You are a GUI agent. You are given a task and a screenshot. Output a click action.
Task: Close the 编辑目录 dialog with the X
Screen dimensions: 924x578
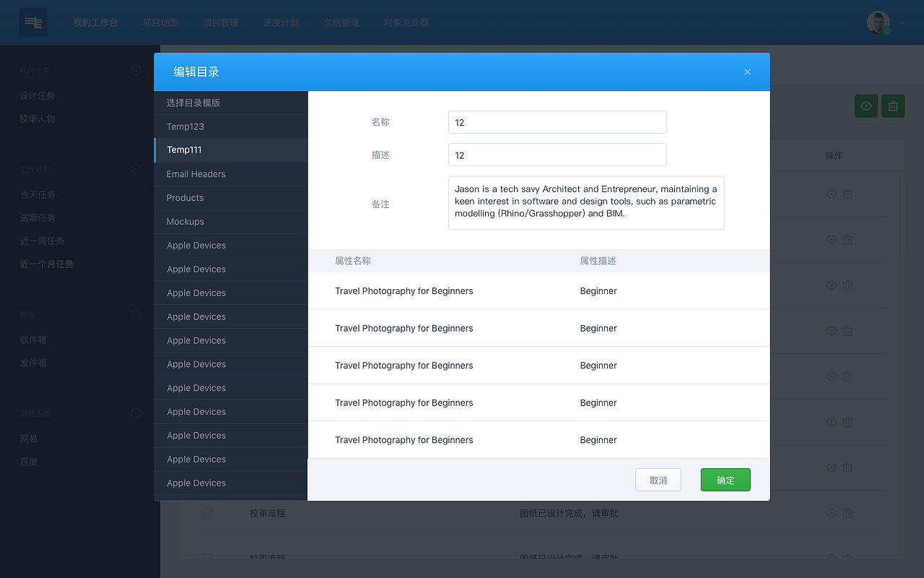coord(747,72)
